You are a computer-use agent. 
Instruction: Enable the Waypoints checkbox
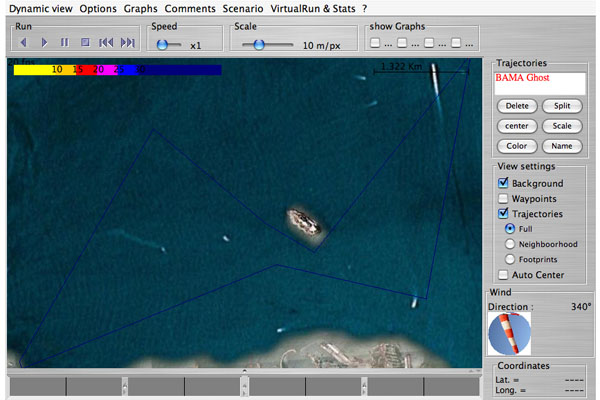(503, 198)
